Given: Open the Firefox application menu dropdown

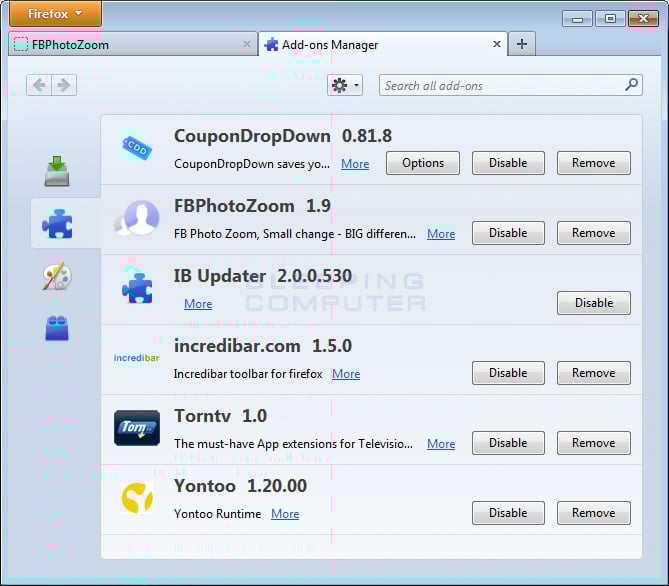Looking at the screenshot, I should (x=55, y=14).
